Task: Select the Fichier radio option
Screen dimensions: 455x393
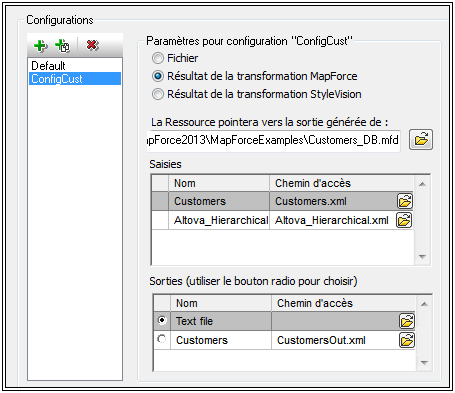Action: point(158,58)
